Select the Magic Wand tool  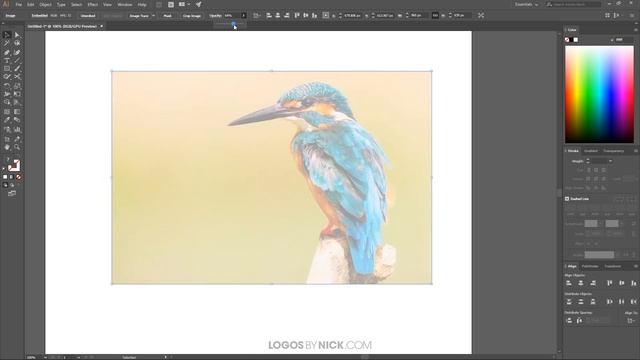[7, 43]
